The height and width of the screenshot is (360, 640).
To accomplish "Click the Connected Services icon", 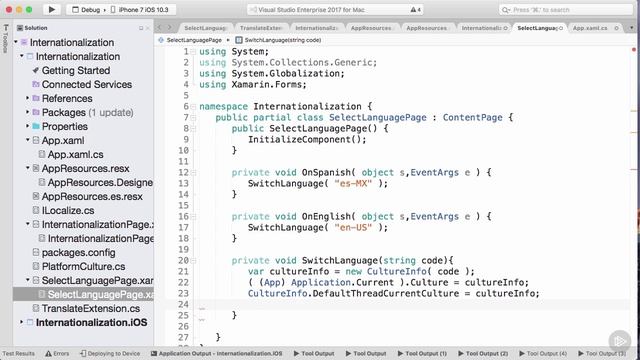I will pyautogui.click(x=36, y=84).
